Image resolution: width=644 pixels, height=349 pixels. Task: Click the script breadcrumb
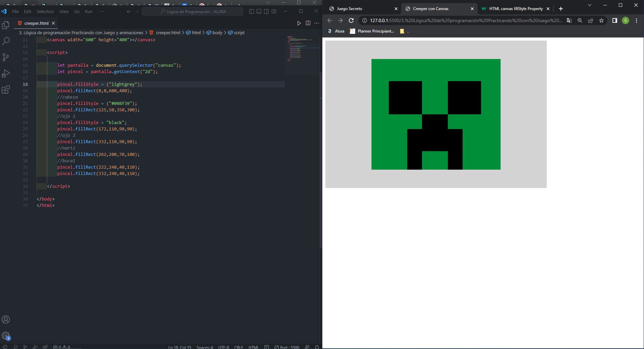[236, 33]
